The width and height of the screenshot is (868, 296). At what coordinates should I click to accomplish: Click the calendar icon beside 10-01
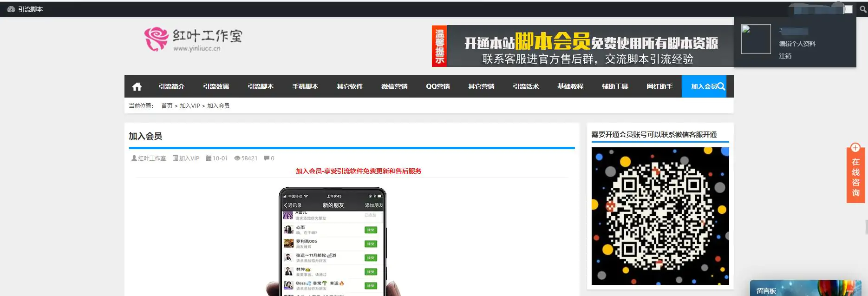point(209,158)
